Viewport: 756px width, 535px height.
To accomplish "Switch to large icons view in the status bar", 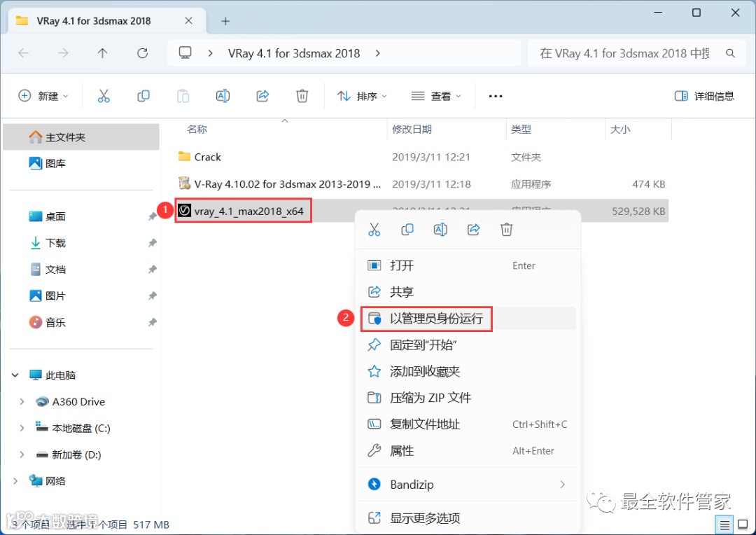I will click(x=743, y=525).
